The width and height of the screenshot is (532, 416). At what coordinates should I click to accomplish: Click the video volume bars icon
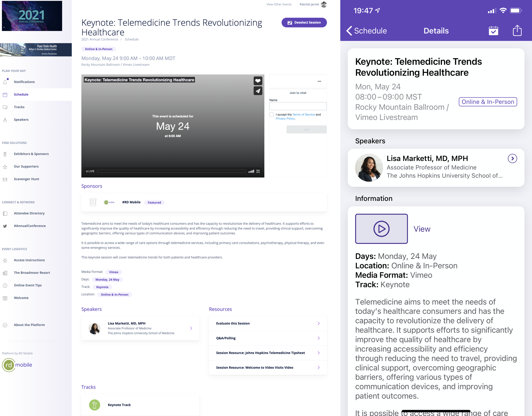click(251, 171)
